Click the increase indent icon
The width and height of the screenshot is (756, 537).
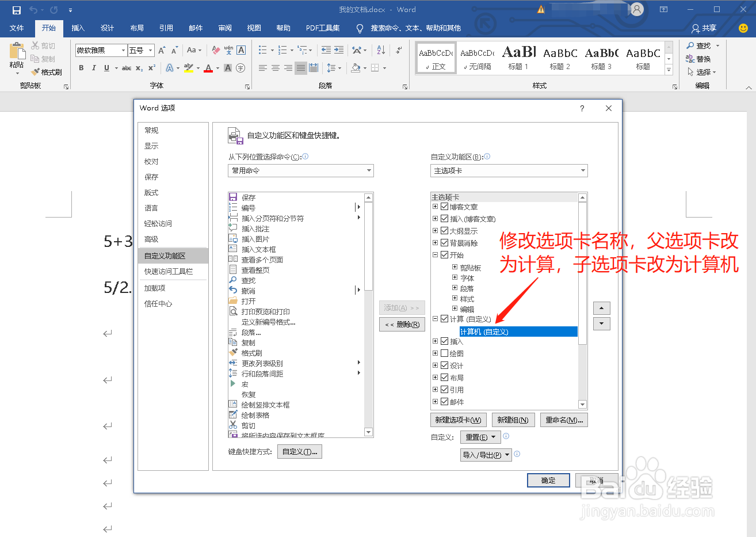pyautogui.click(x=339, y=50)
